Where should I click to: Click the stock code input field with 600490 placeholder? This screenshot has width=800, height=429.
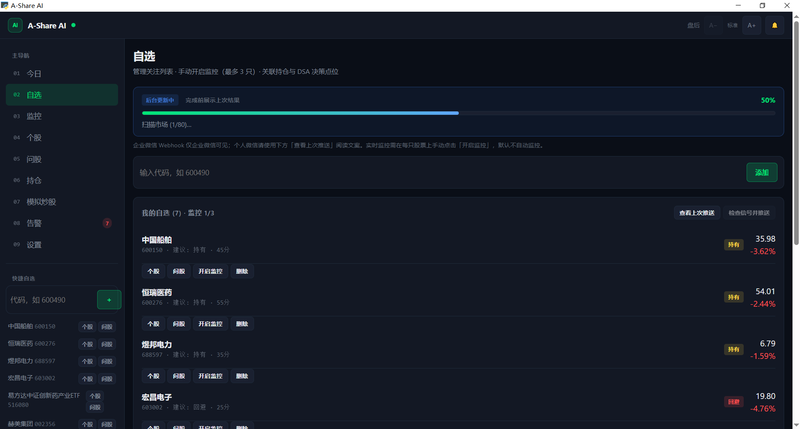(x=440, y=172)
